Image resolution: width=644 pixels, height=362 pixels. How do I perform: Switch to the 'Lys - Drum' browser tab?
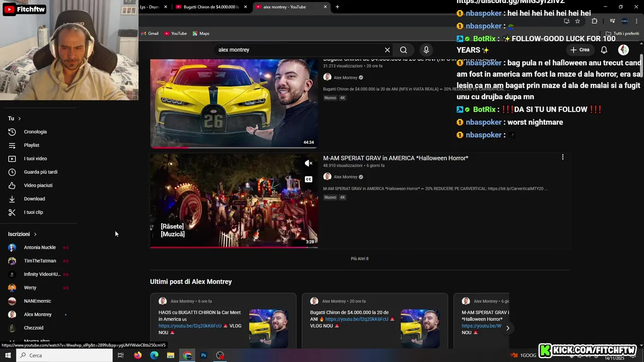(149, 7)
